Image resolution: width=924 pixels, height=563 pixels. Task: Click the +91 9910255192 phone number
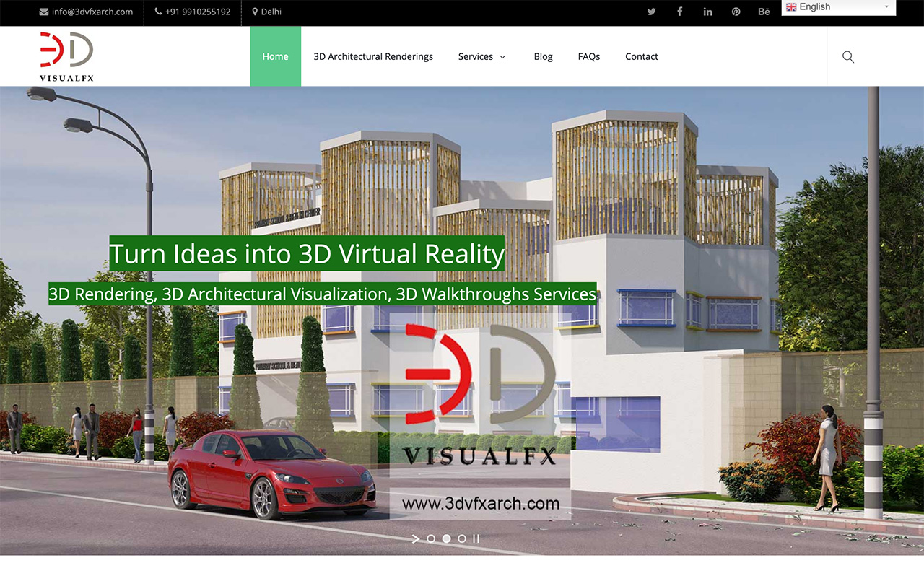[198, 12]
